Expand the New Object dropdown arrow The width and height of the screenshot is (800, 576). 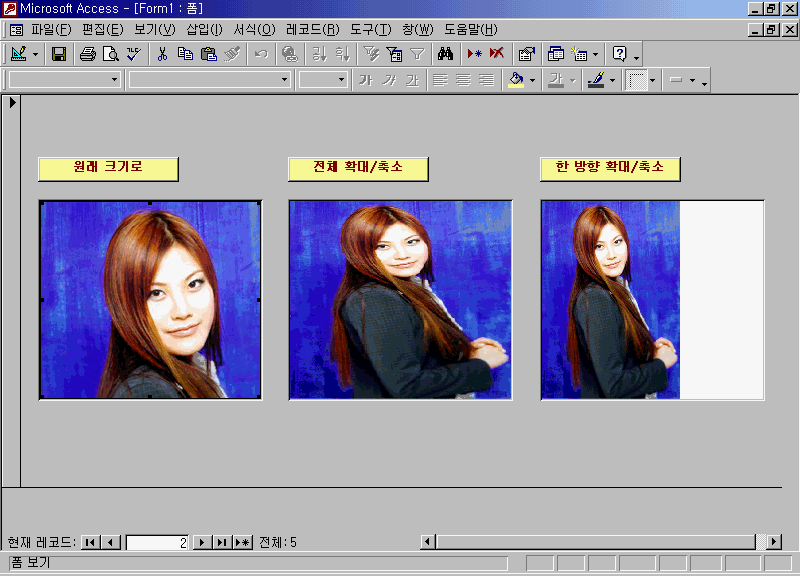[x=595, y=54]
